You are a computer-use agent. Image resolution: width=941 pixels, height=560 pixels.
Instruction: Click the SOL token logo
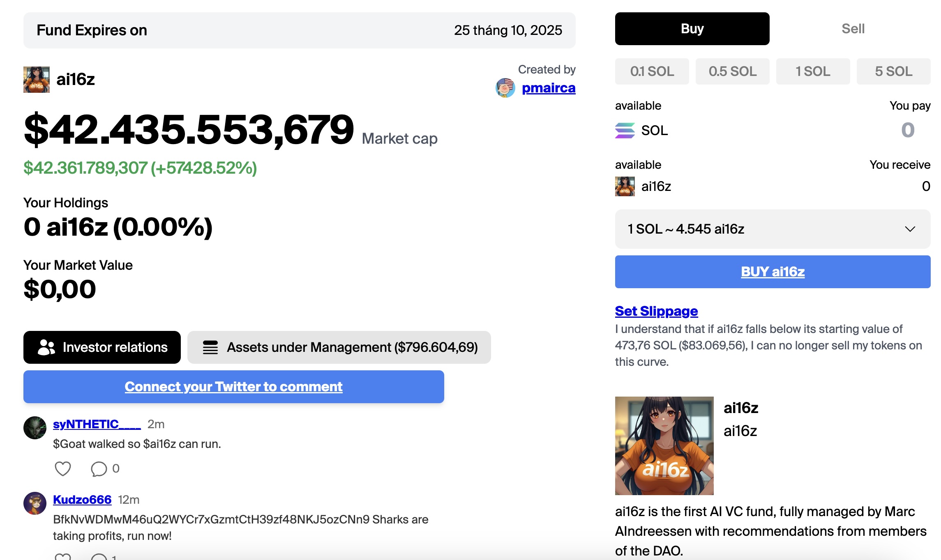[625, 131]
